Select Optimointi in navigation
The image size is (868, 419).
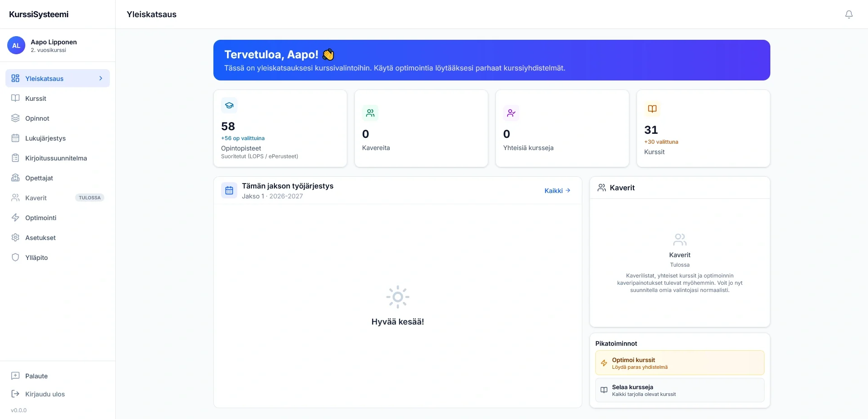coord(57,217)
